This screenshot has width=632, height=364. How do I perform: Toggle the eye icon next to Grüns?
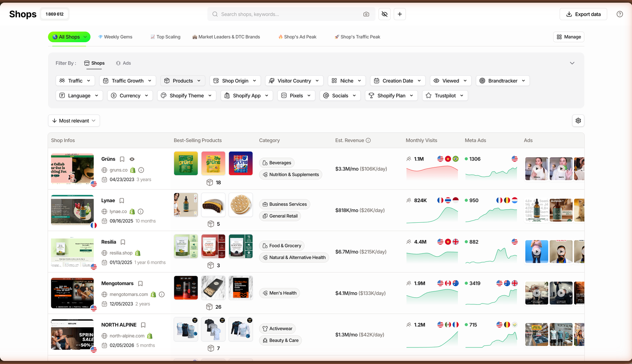point(132,159)
